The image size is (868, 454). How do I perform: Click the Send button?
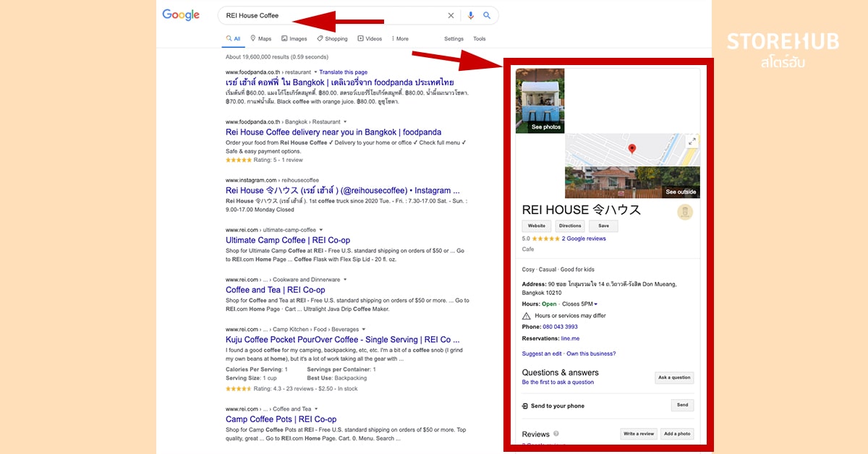[x=682, y=405]
